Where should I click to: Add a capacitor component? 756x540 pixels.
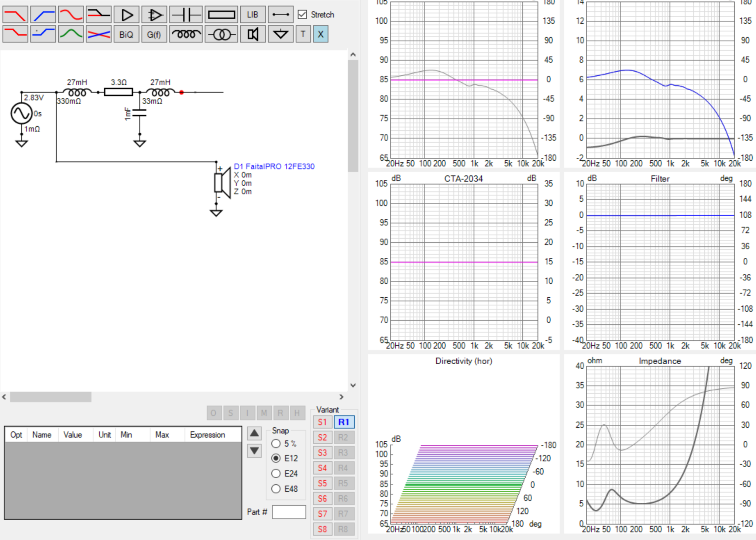[186, 15]
